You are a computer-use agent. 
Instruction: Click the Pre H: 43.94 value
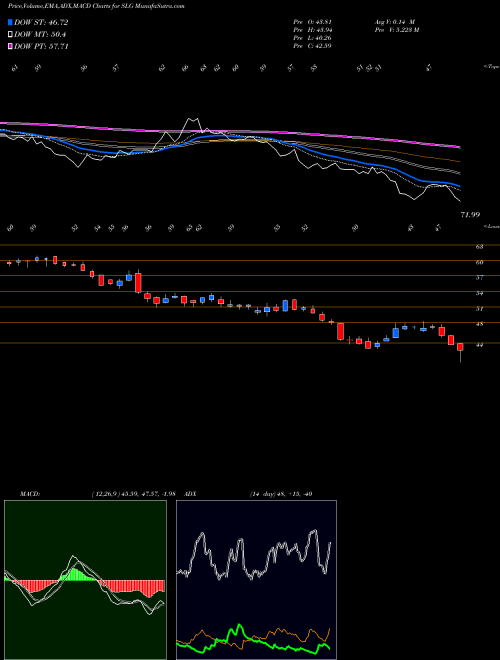tap(312, 30)
